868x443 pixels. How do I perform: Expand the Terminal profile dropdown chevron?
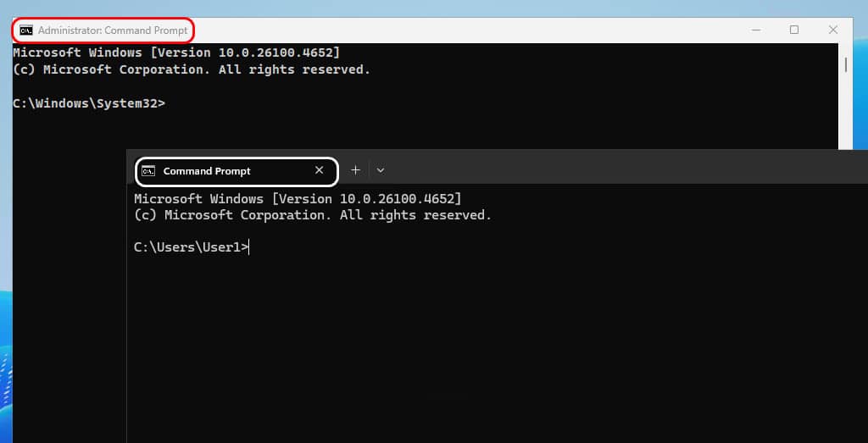(x=381, y=170)
